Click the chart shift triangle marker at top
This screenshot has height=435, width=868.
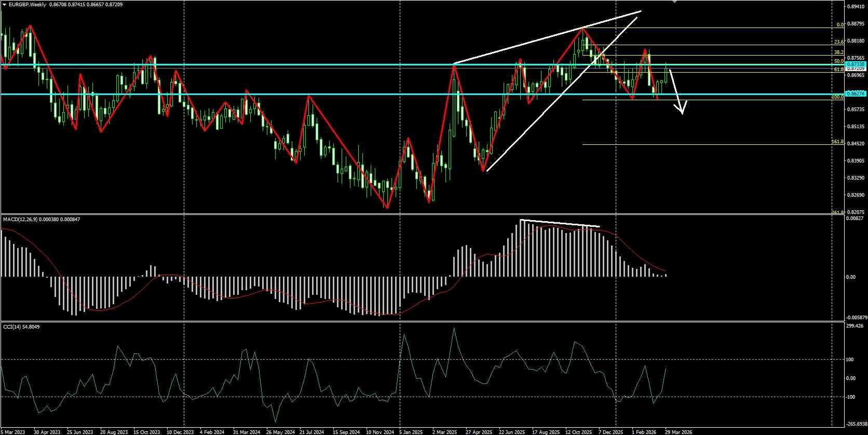click(674, 2)
